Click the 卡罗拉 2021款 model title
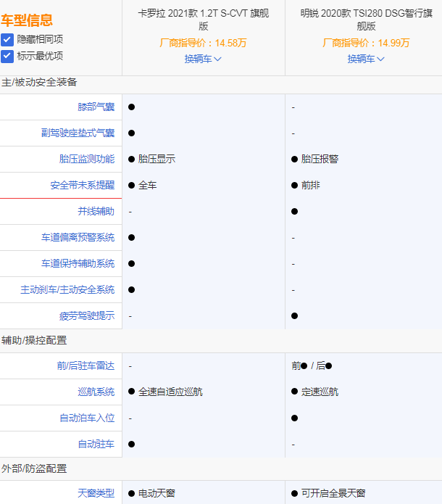This screenshot has width=442, height=504. pos(203,20)
